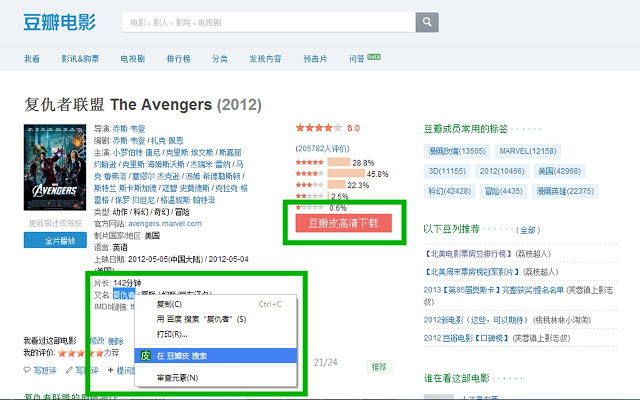The width and height of the screenshot is (640, 400).
Task: Open actor 斯特兰·斯卡斯加德's page
Action: [x=125, y=188]
